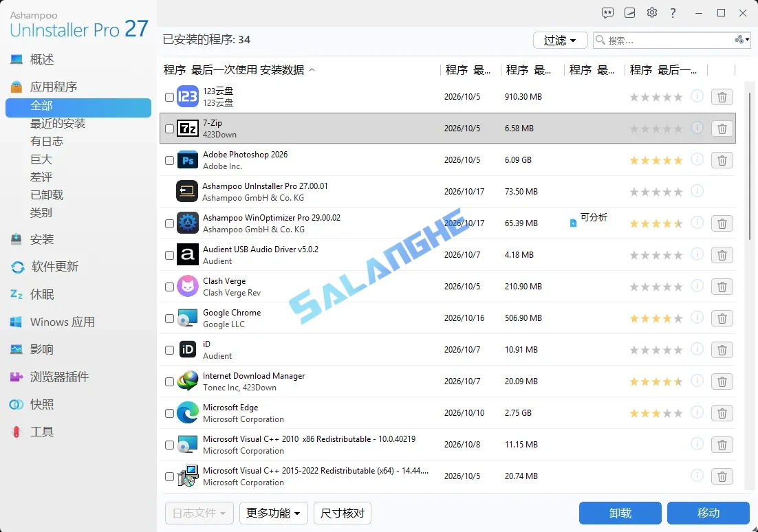Open 工具 tools section
Viewport: 758px width, 532px height.
(x=41, y=432)
